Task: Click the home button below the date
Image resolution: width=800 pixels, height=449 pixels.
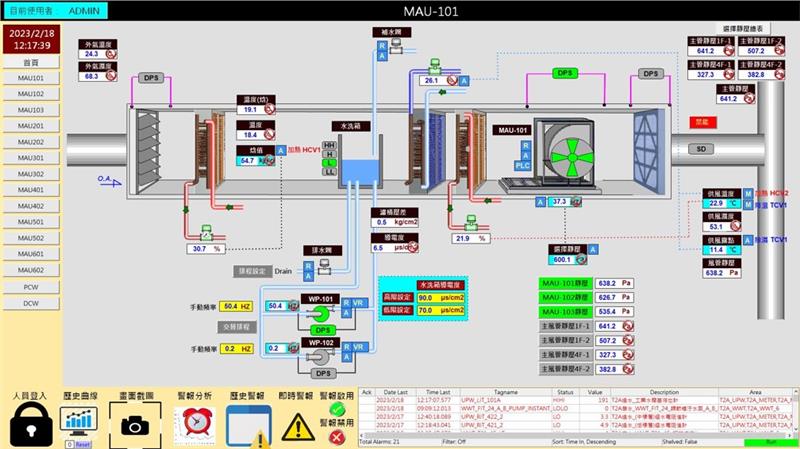Action: coord(31,62)
